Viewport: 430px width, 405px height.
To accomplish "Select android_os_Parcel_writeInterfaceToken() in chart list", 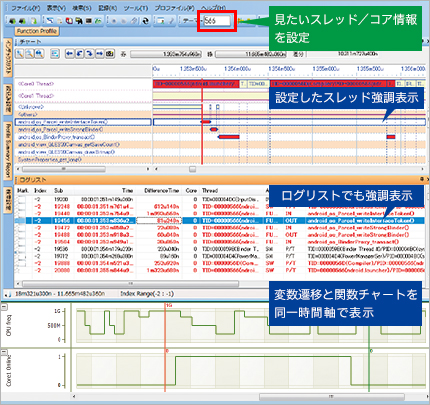I will (83, 122).
